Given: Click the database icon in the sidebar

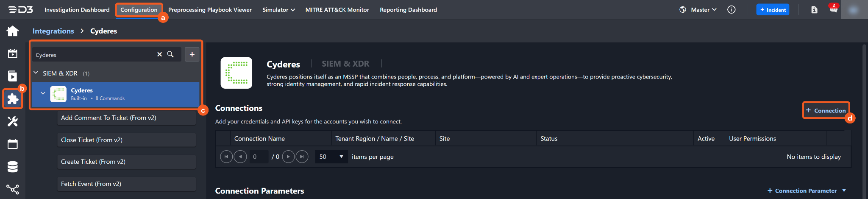Looking at the screenshot, I should 13,167.
